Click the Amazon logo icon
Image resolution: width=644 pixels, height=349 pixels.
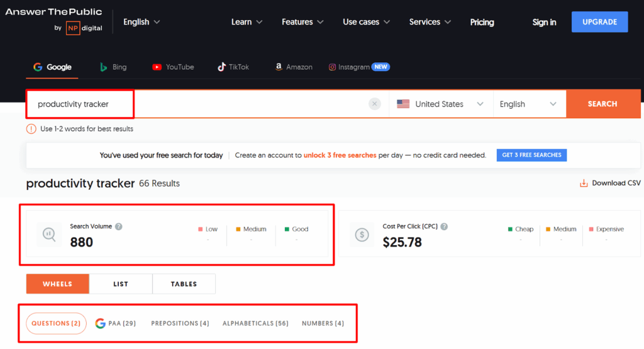tap(279, 67)
